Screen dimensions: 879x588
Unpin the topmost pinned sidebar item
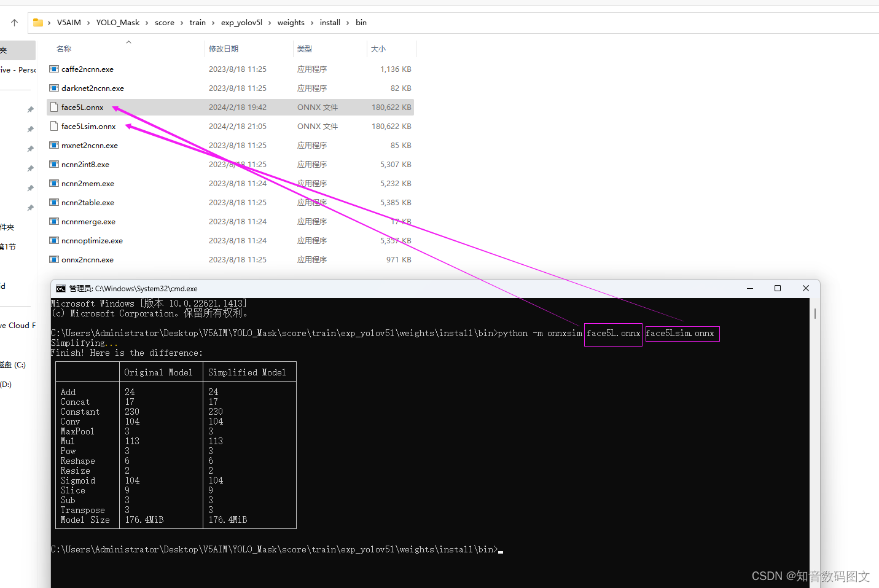click(x=29, y=109)
